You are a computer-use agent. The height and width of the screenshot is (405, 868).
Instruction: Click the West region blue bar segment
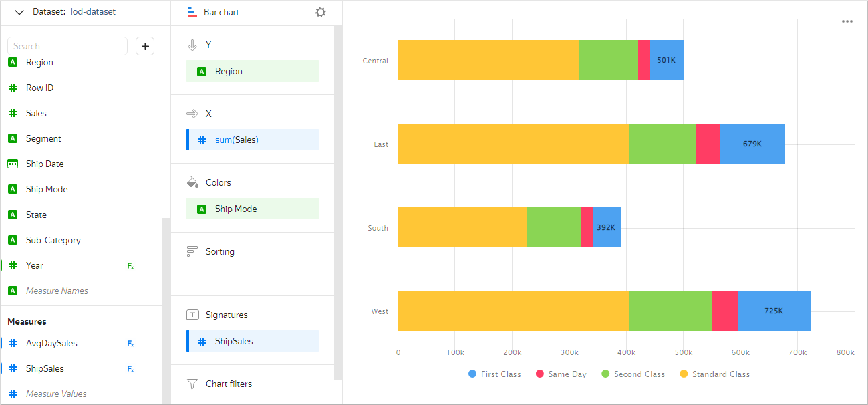point(774,311)
